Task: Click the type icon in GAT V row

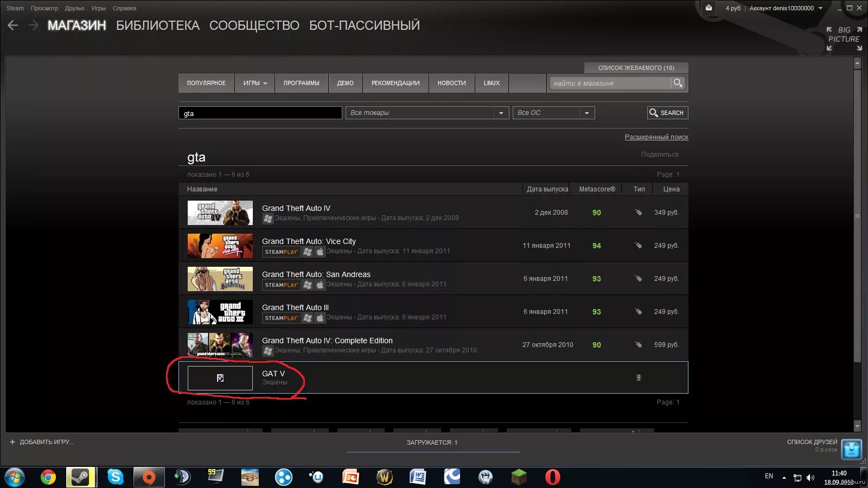Action: point(639,377)
